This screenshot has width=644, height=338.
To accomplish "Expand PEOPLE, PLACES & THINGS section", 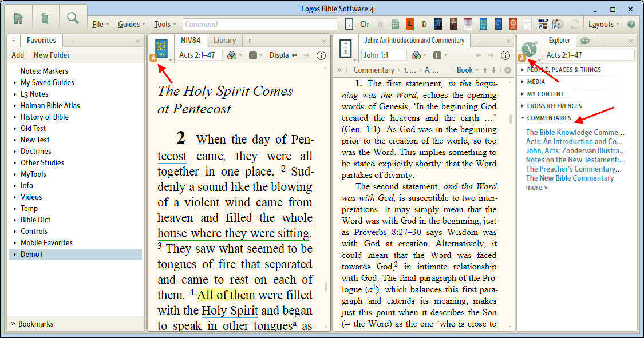I will pyautogui.click(x=523, y=70).
